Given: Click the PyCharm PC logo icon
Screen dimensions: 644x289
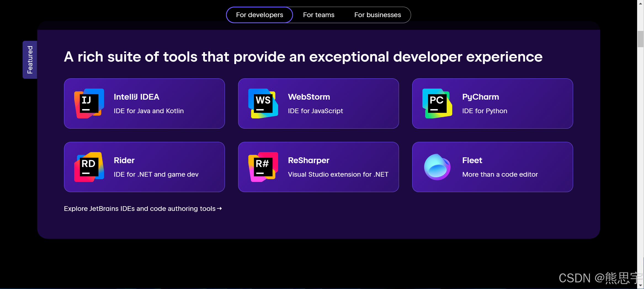Looking at the screenshot, I should [x=437, y=104].
